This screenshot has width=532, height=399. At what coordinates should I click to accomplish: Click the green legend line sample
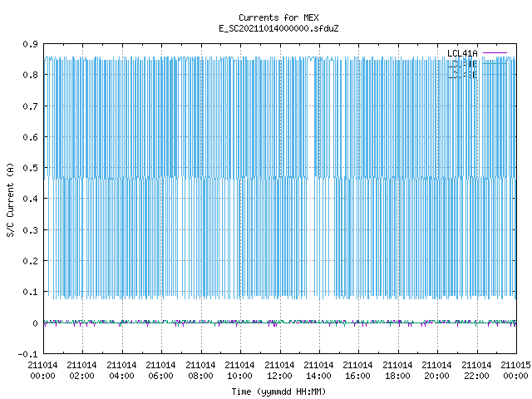tap(495, 63)
